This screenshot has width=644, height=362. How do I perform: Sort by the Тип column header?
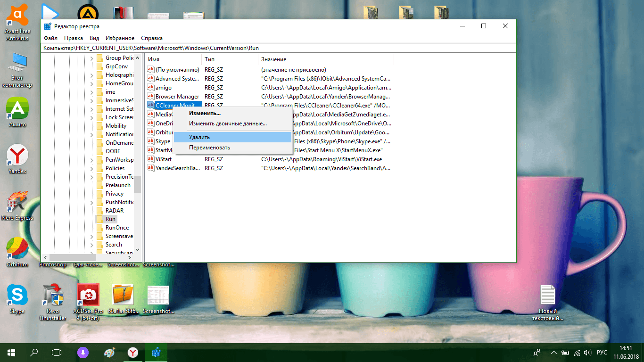coord(230,59)
